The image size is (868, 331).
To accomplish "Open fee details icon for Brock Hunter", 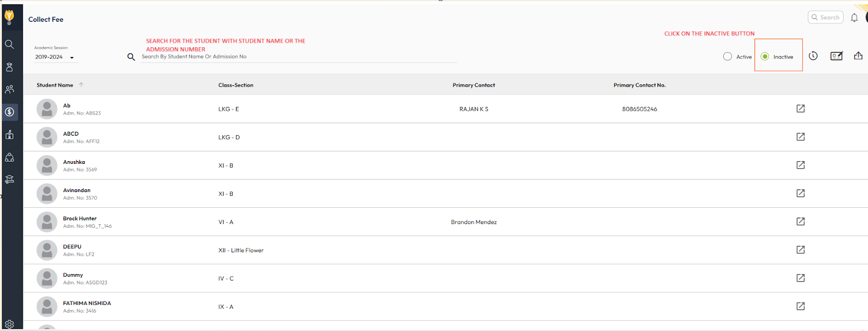I will pos(800,221).
